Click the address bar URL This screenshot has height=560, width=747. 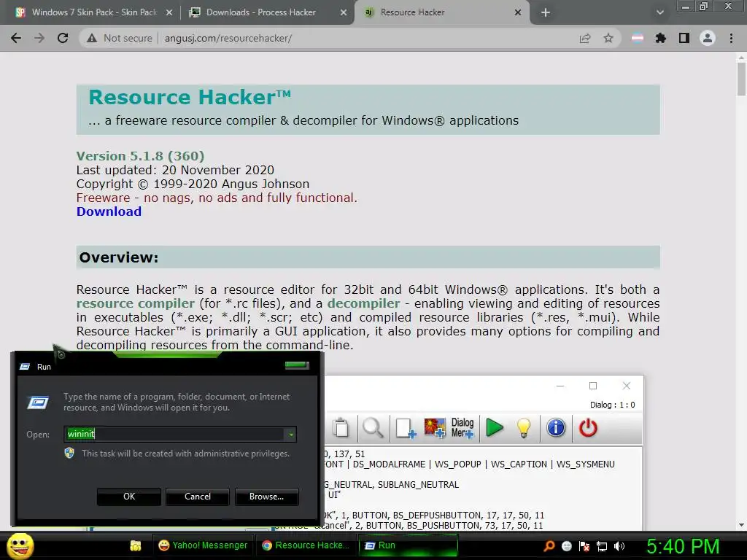(228, 38)
